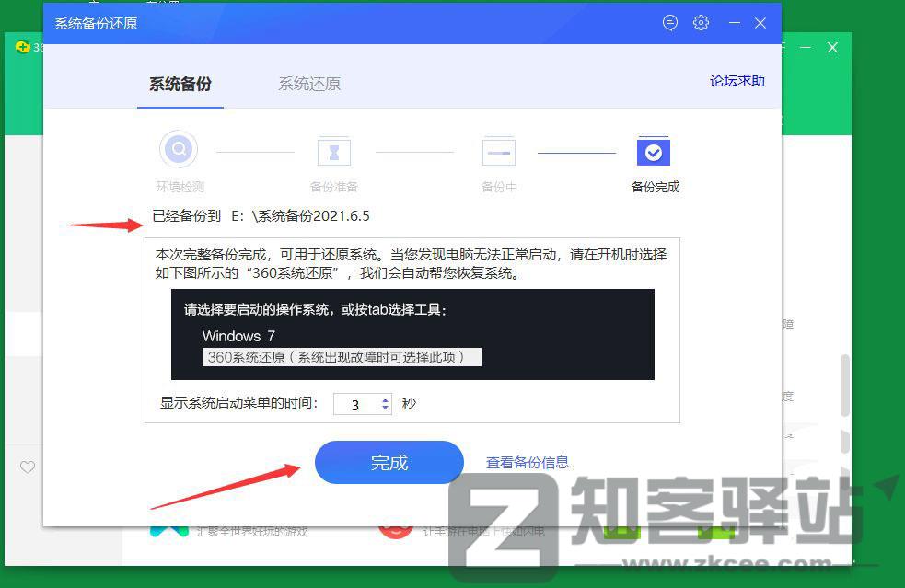905x588 pixels.
Task: Click the heart icon on the left sidebar
Action: (28, 467)
